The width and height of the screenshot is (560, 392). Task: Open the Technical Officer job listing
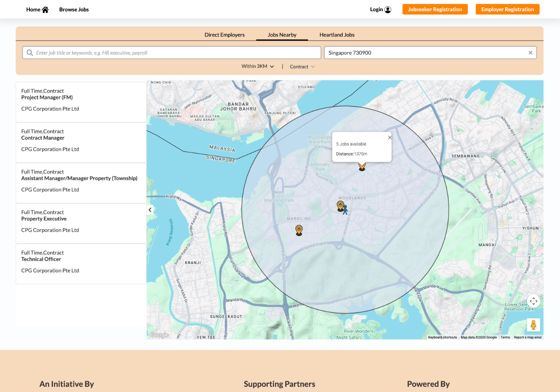(81, 264)
